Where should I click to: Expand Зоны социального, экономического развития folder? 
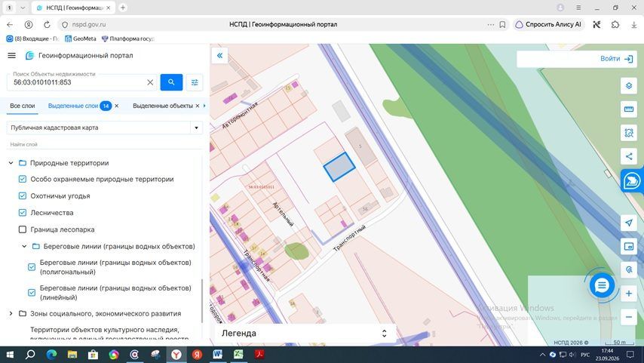(11, 314)
